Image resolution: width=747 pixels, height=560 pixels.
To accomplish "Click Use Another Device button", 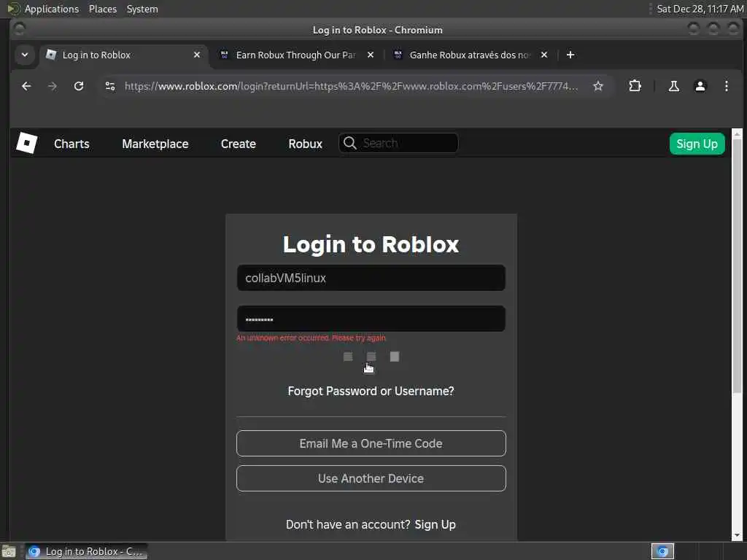I will (x=371, y=478).
